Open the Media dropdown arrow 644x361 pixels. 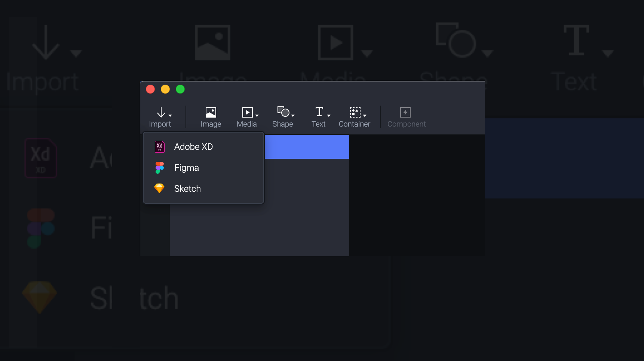tap(257, 115)
